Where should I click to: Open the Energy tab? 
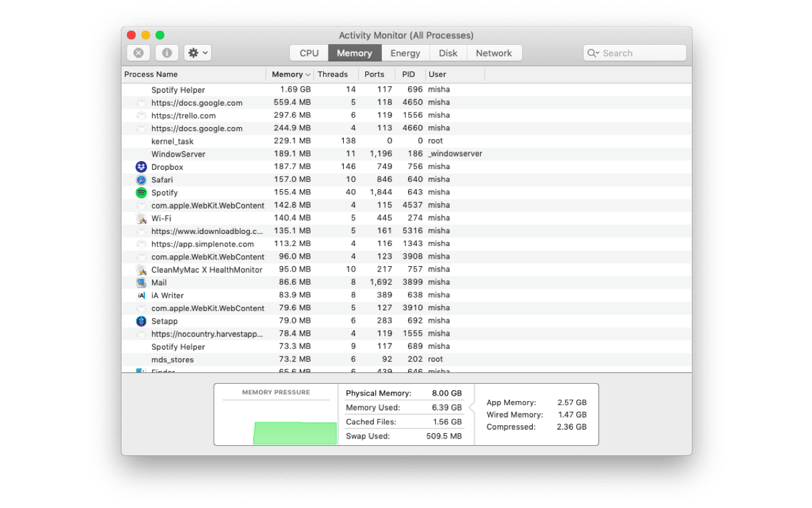click(x=405, y=53)
